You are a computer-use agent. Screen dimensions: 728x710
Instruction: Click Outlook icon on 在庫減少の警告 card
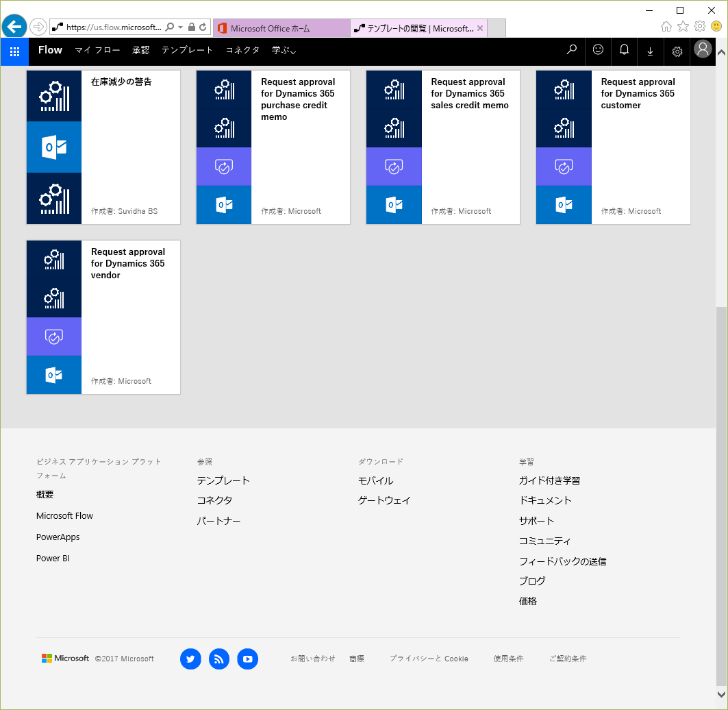(x=54, y=147)
